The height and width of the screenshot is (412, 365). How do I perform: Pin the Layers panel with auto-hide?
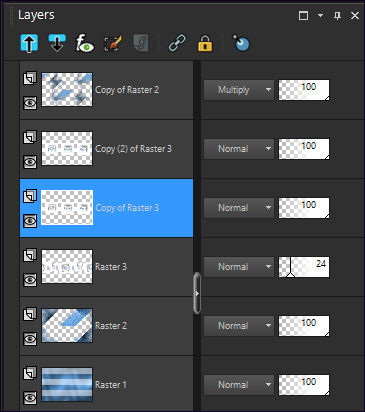point(337,15)
